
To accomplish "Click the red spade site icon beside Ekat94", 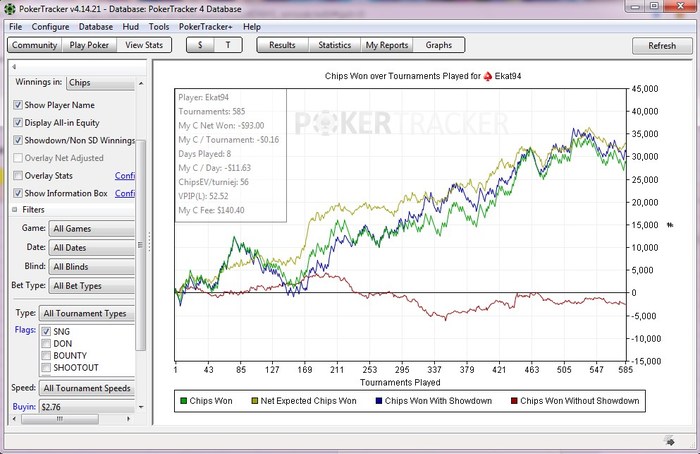I will [x=488, y=76].
